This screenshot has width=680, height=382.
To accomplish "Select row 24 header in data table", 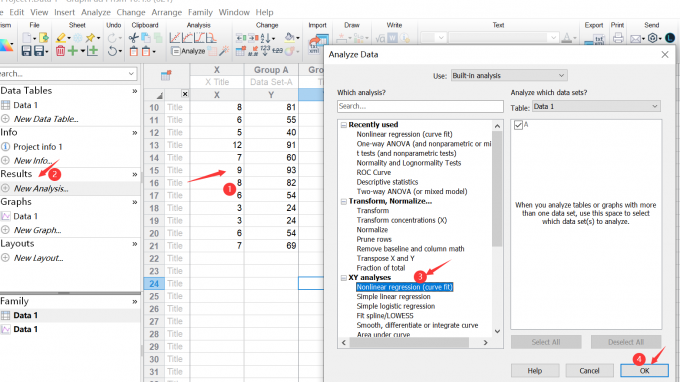I will 154,284.
